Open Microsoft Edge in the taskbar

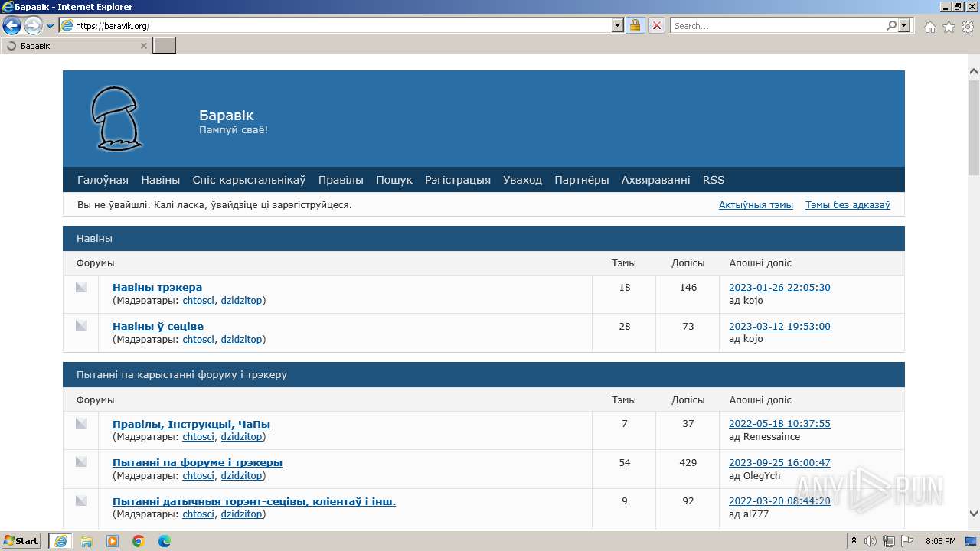tap(165, 541)
